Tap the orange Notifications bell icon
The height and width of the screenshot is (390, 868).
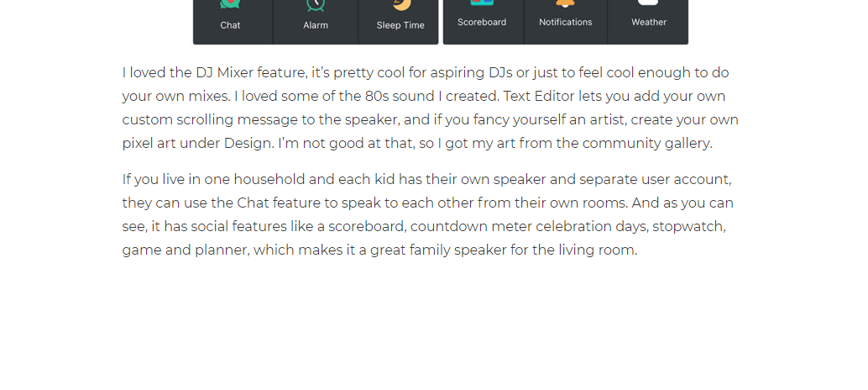(565, 3)
